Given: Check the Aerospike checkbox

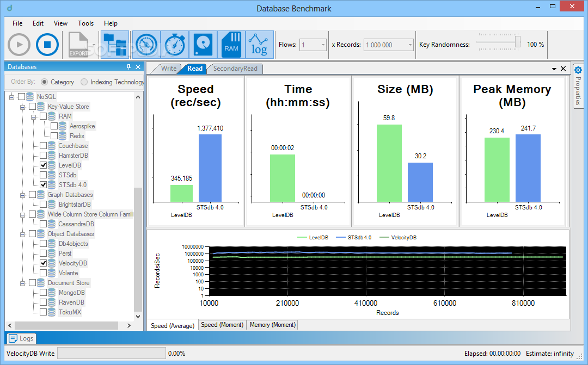Looking at the screenshot, I should [x=54, y=126].
